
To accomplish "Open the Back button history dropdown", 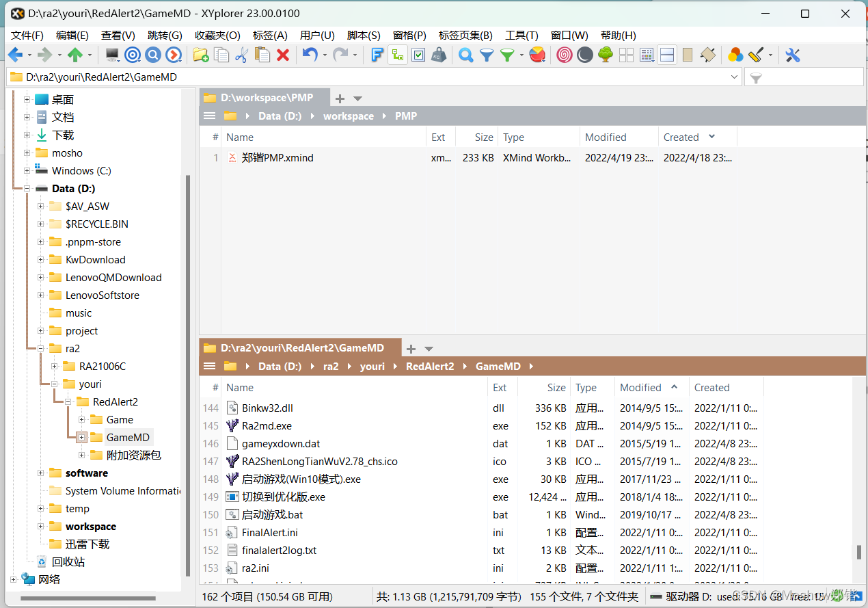I will [x=29, y=55].
